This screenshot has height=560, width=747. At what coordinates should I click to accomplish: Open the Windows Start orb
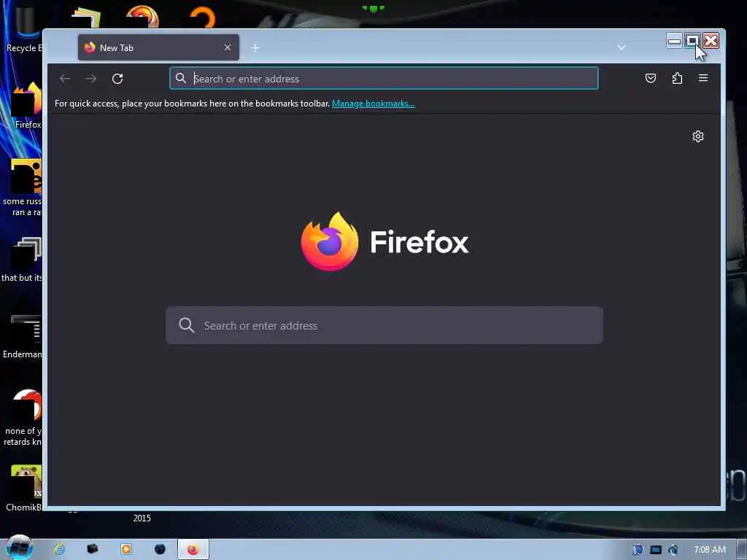click(x=19, y=548)
